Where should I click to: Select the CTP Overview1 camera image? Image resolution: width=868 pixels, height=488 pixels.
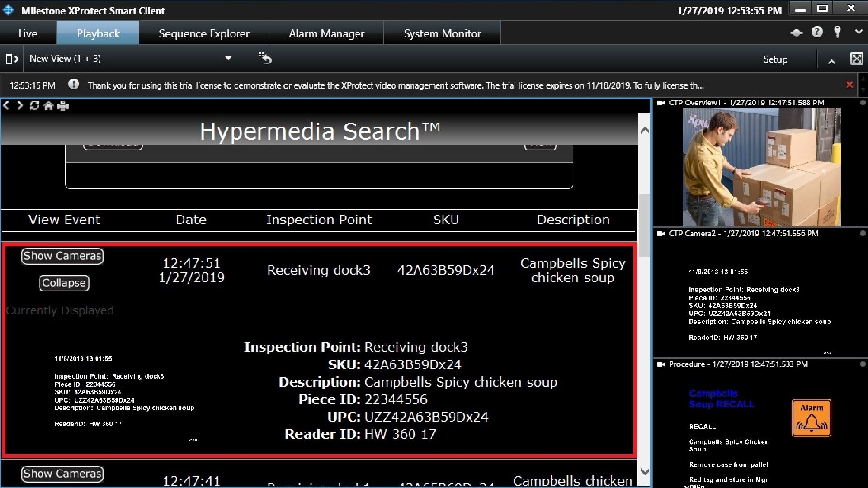coord(761,167)
